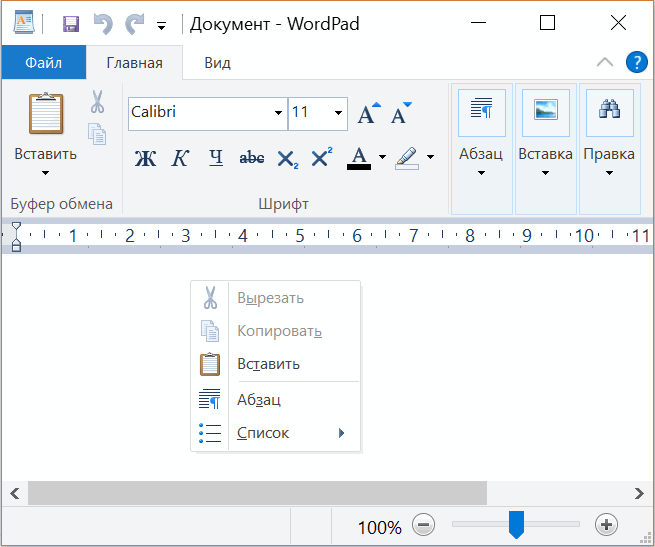Choose Вставить in the context menu
Viewport: 655px width, 547px height.
(276, 364)
